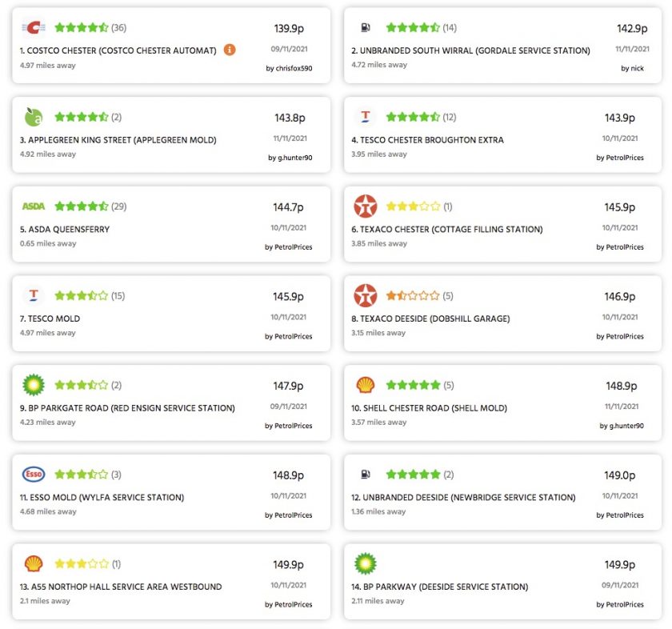The height and width of the screenshot is (629, 672).
Task: Click the star rating for Costco Chester
Action: pyautogui.click(x=82, y=28)
